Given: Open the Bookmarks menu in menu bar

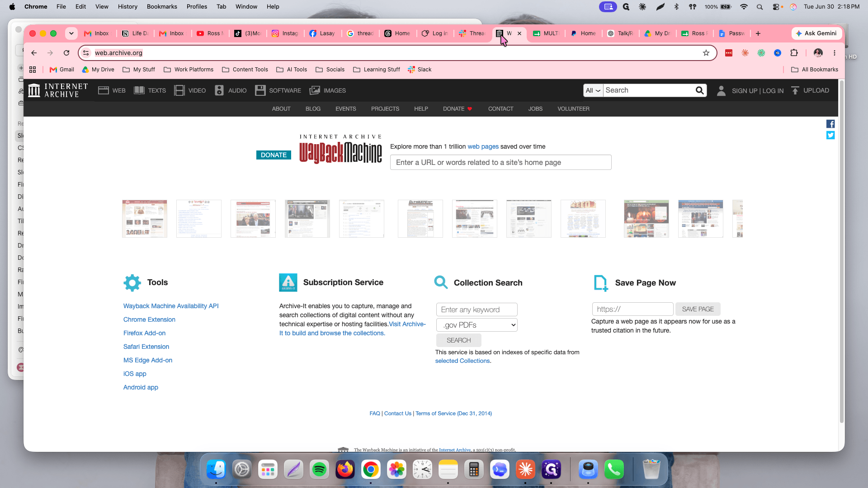Looking at the screenshot, I should [x=162, y=7].
